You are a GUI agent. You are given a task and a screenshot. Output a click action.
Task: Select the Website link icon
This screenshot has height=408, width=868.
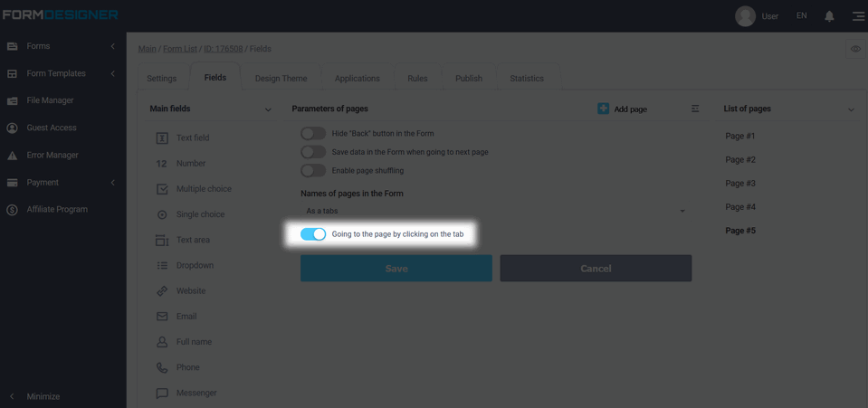coord(162,291)
